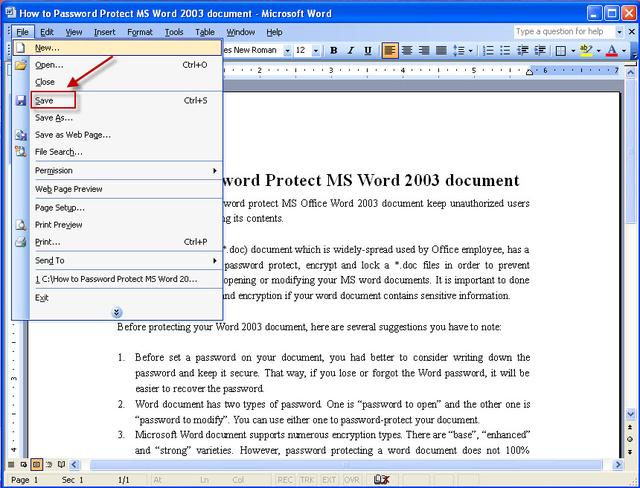This screenshot has width=640, height=488.
Task: Open the Table menu
Action: click(204, 32)
